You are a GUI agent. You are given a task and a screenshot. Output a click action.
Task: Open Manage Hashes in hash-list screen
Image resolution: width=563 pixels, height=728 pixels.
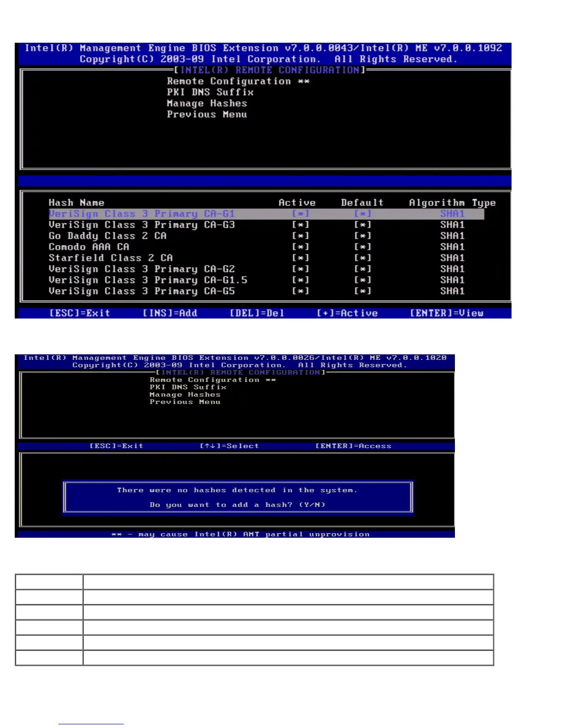pos(207,103)
